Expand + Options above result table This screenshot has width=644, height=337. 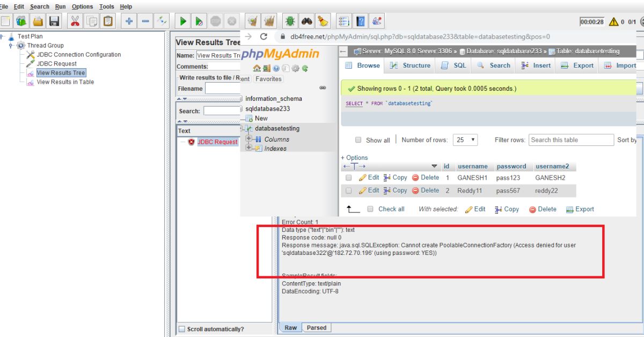point(354,158)
